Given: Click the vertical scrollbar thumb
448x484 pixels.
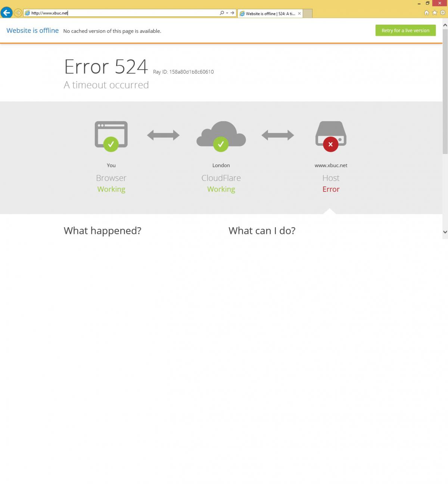Looking at the screenshot, I should tap(445, 90).
